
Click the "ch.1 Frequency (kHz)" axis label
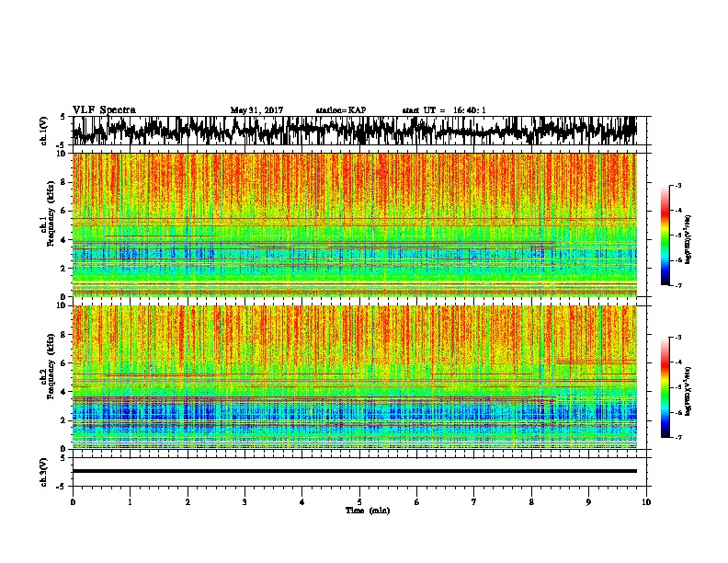(x=50, y=213)
